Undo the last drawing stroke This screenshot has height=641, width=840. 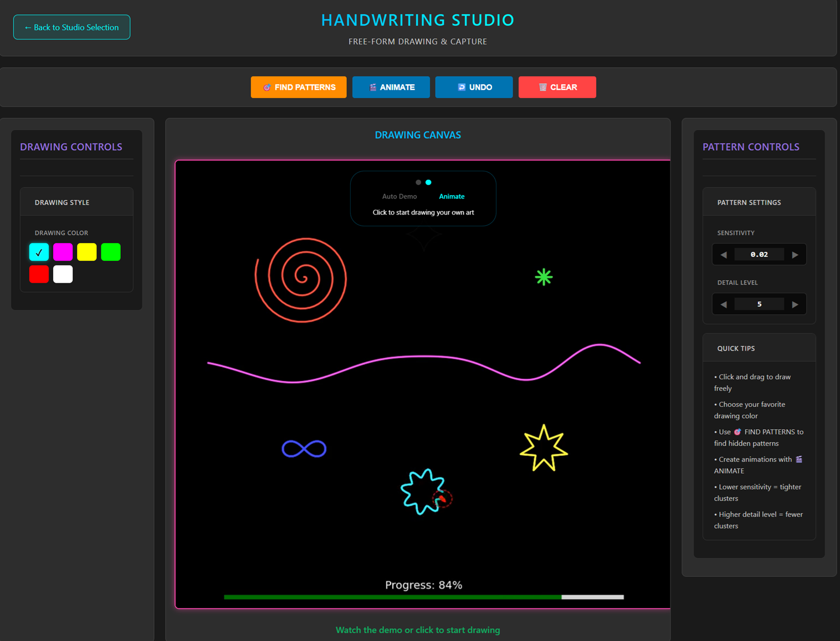(474, 87)
